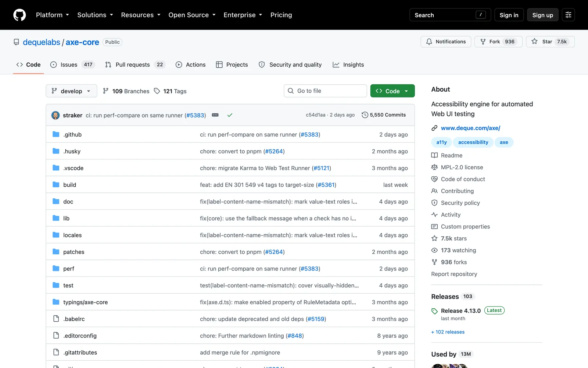
Task: Open the Actions tab
Action: coord(191,65)
